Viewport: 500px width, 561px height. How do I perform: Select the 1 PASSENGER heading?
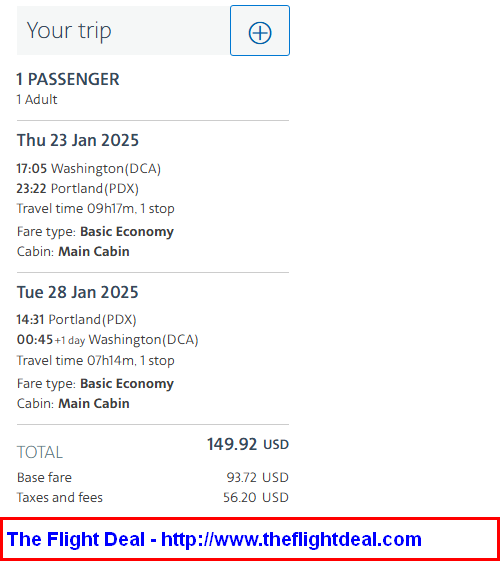[x=68, y=79]
